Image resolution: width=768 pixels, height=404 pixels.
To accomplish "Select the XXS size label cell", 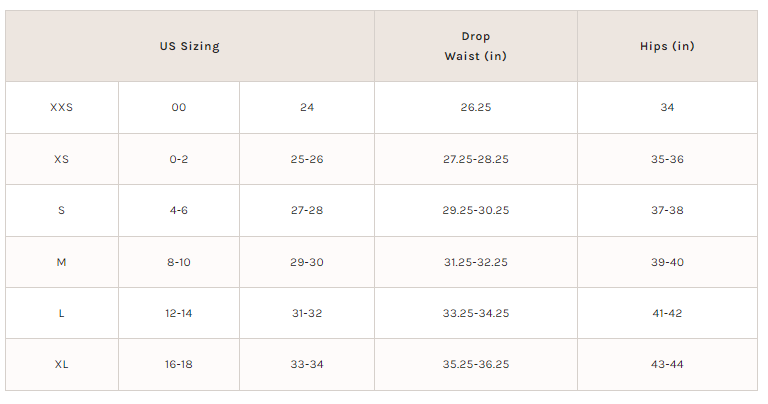I will pos(62,107).
